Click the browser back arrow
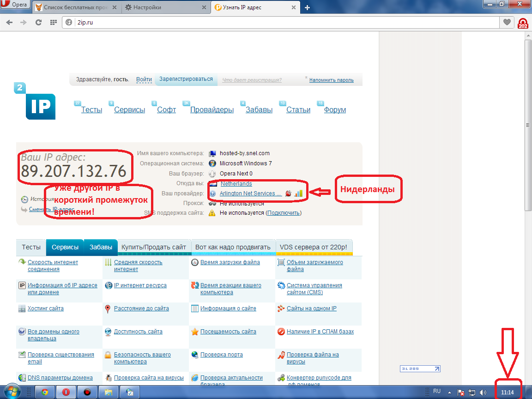 pyautogui.click(x=10, y=22)
